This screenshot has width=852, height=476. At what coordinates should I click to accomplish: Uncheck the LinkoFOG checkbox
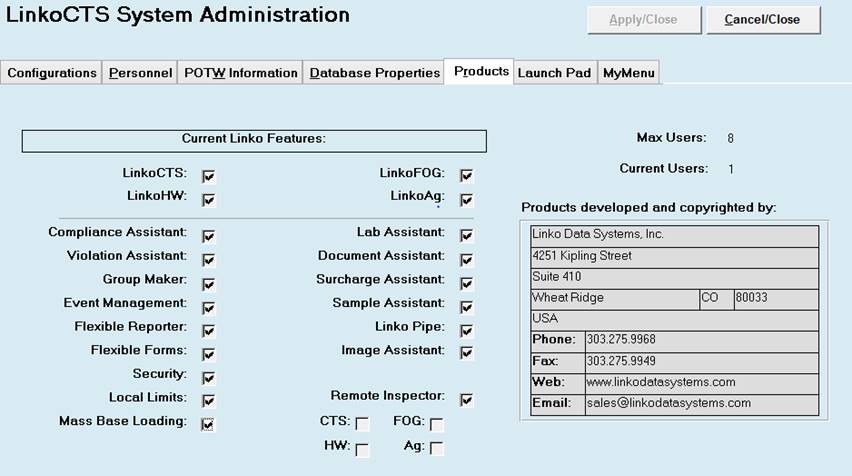(x=466, y=176)
